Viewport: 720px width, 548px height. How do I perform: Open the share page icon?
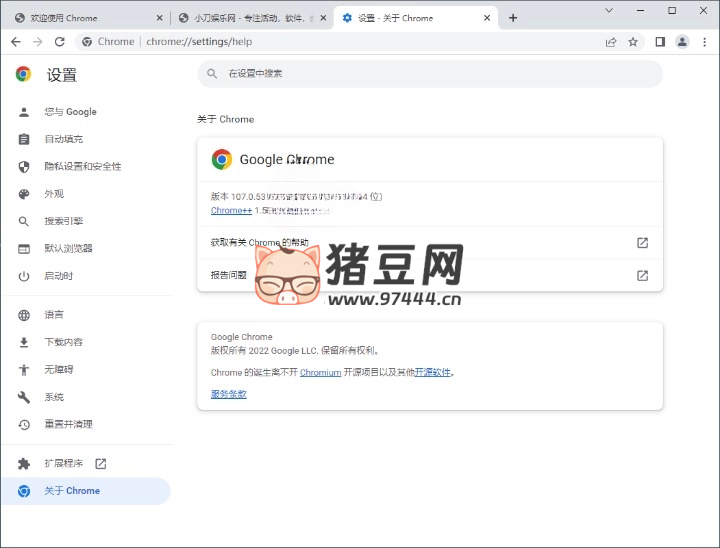tap(611, 42)
